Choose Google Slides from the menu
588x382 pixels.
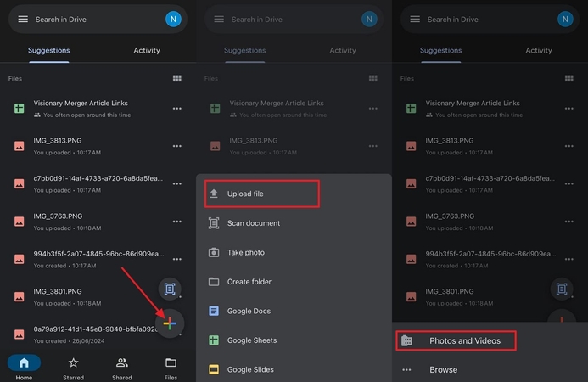294,369
